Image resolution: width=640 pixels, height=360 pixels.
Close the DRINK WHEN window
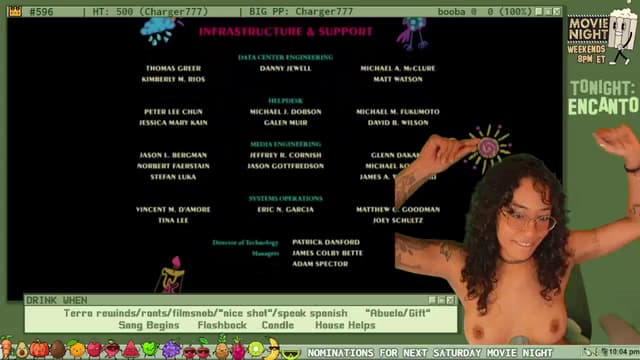coord(451,300)
